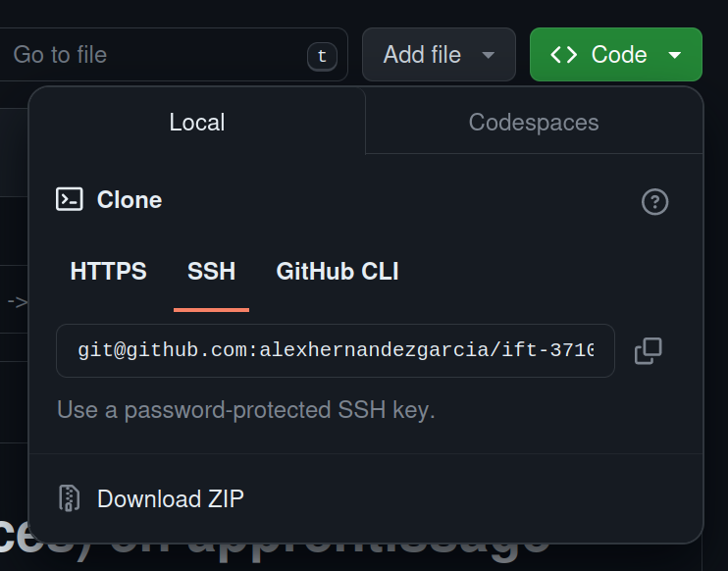Click the password-protected SSH key hint text
The width and height of the screenshot is (728, 571).
[x=246, y=409]
